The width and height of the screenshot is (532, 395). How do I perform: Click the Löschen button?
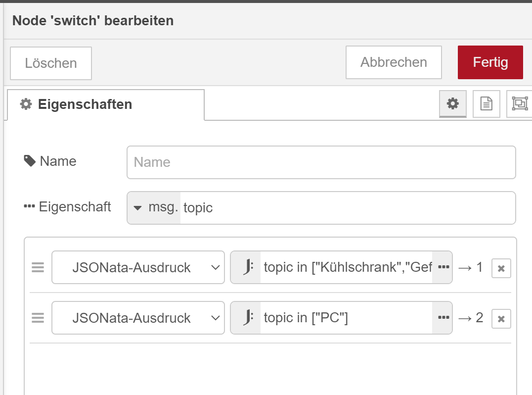tap(51, 63)
